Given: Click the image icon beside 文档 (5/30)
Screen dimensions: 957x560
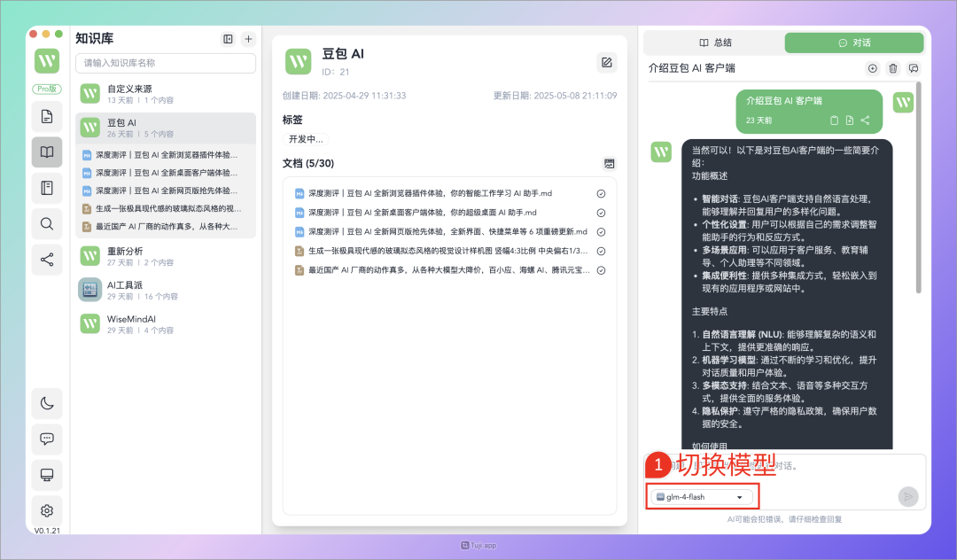Looking at the screenshot, I should [609, 164].
